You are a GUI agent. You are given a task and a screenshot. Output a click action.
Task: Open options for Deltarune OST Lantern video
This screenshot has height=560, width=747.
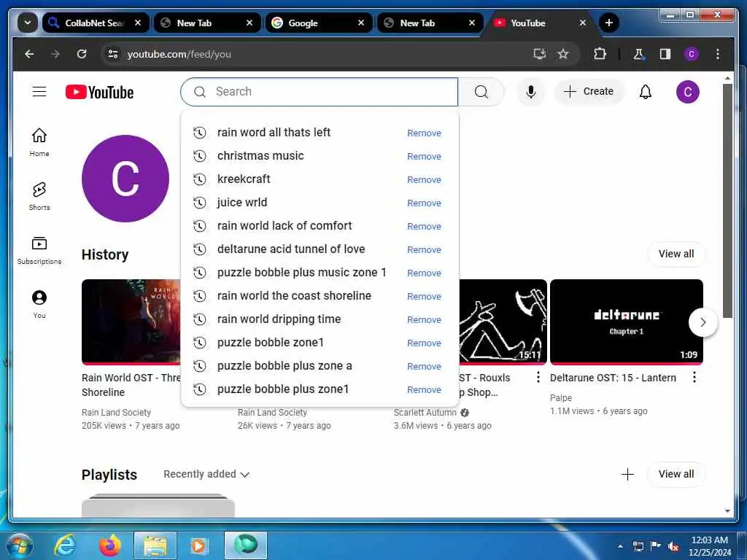coord(694,378)
